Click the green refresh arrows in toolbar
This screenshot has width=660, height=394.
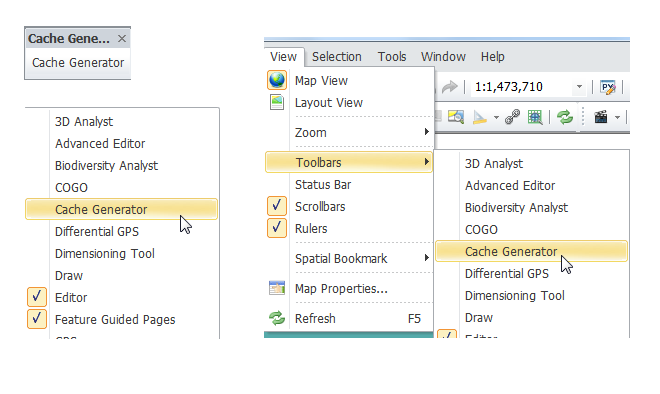click(x=565, y=117)
